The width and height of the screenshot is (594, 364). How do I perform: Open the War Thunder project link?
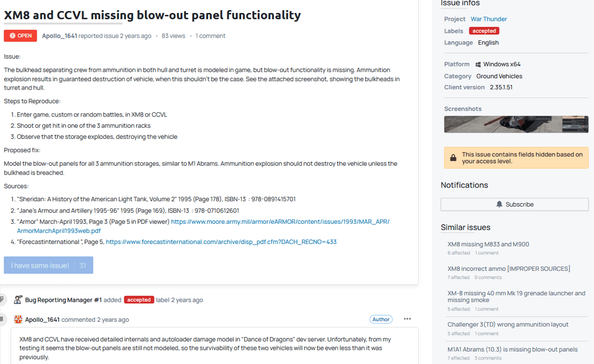click(488, 19)
